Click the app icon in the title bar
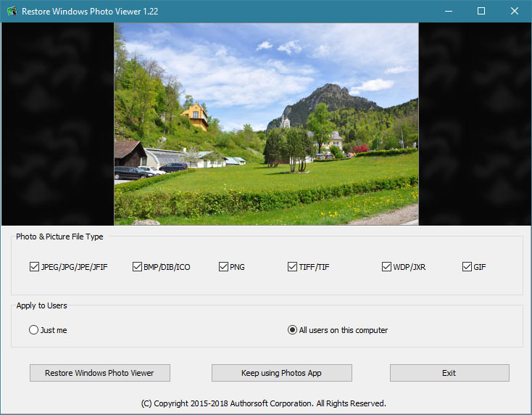Screen dimensions: 532x415 [x=10, y=12]
